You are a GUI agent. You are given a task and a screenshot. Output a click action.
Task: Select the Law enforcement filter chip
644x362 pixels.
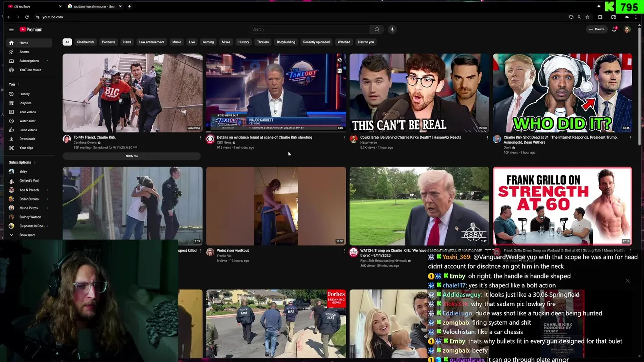coord(151,42)
